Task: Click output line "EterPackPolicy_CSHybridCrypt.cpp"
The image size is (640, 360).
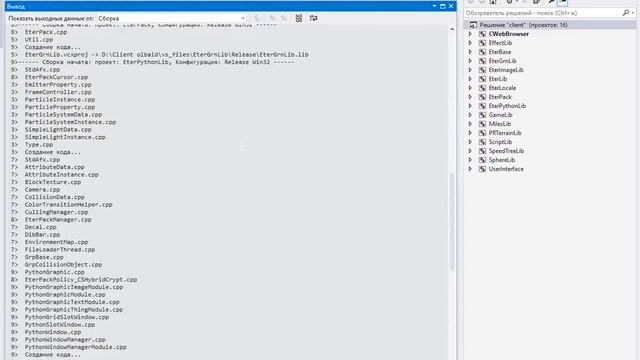Action: pyautogui.click(x=81, y=280)
